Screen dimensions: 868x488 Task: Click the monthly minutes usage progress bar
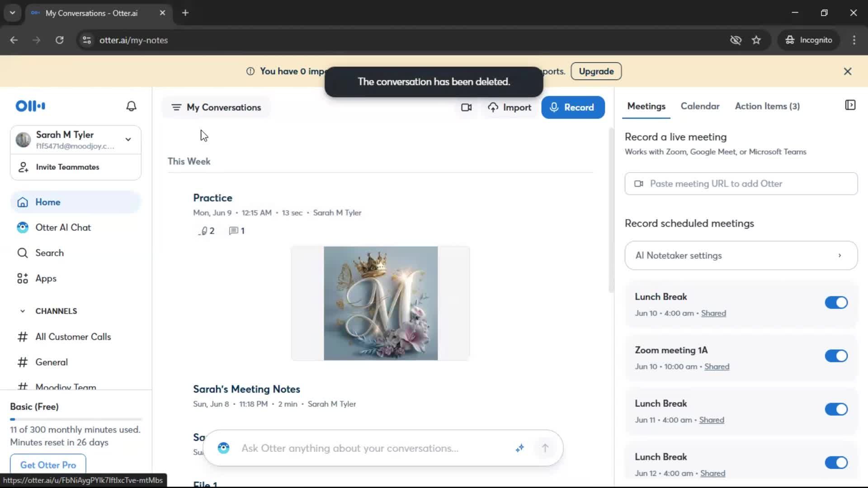(75, 419)
